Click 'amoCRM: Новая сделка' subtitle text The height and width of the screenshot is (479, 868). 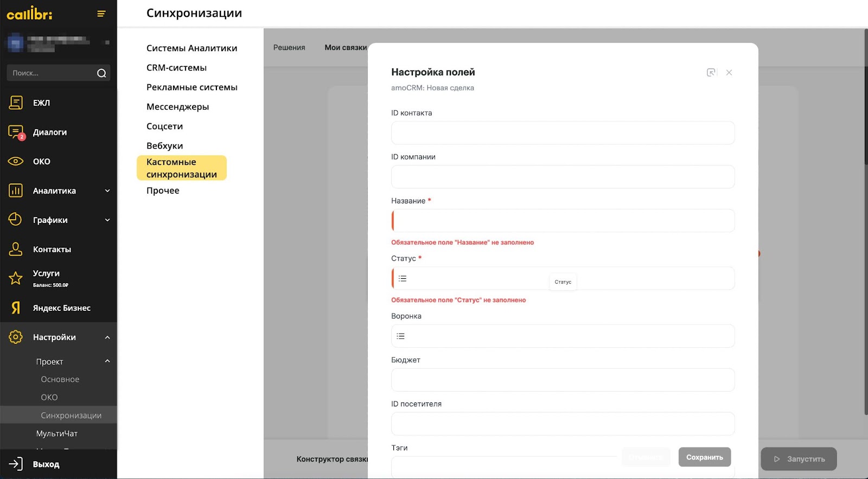click(432, 88)
